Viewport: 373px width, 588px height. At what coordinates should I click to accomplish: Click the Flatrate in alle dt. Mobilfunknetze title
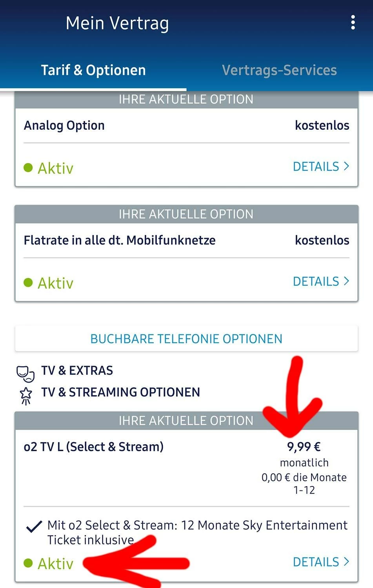(x=120, y=240)
